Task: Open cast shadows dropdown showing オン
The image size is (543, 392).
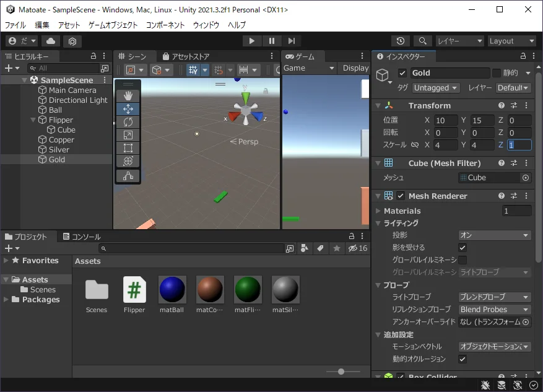Action: click(495, 235)
